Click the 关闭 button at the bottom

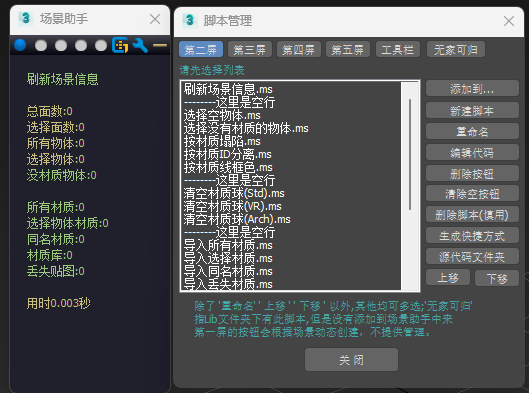351,360
